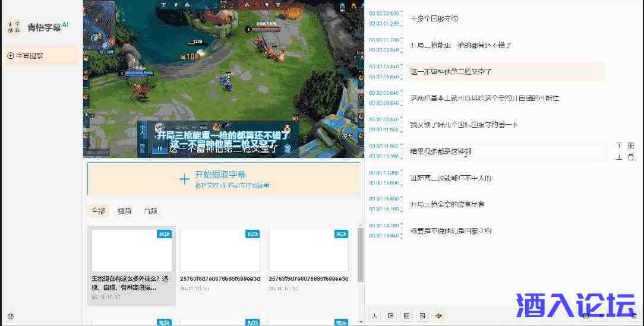
Task: Click the pause button in the video
Action: 159,148
